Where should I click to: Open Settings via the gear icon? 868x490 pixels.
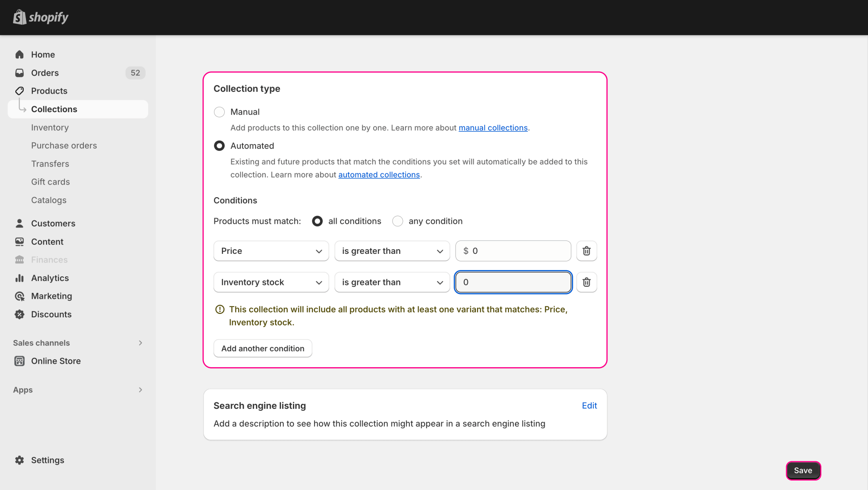pyautogui.click(x=19, y=460)
